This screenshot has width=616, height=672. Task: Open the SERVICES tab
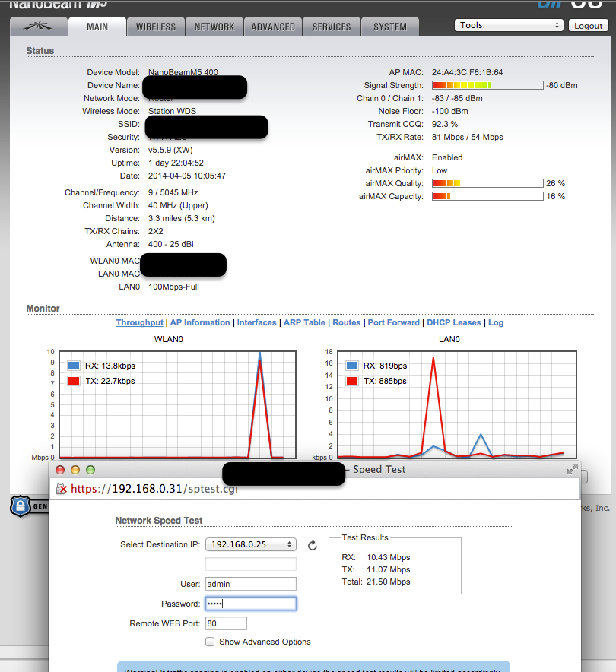[332, 27]
